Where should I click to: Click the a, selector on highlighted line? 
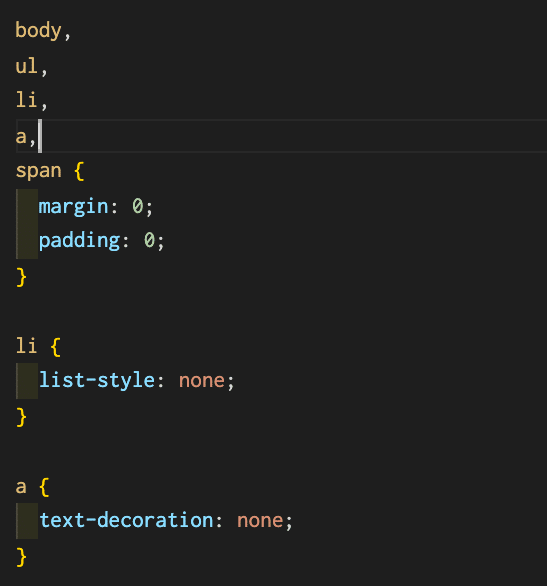click(26, 137)
